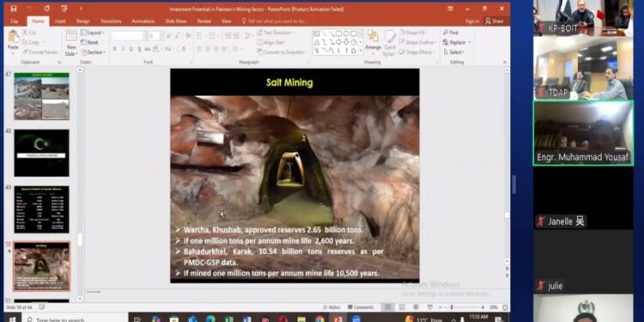Click the Redo icon in quick access toolbar
The height and width of the screenshot is (322, 644).
46,9
